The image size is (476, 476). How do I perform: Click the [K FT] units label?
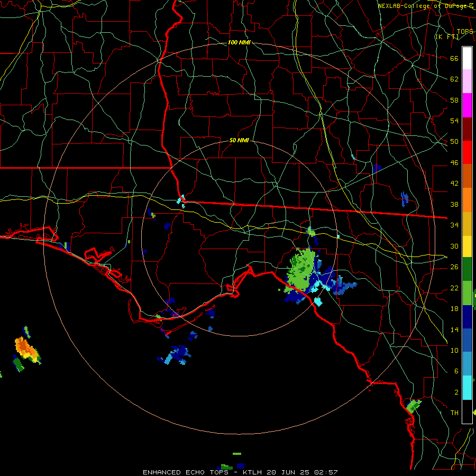[447, 36]
